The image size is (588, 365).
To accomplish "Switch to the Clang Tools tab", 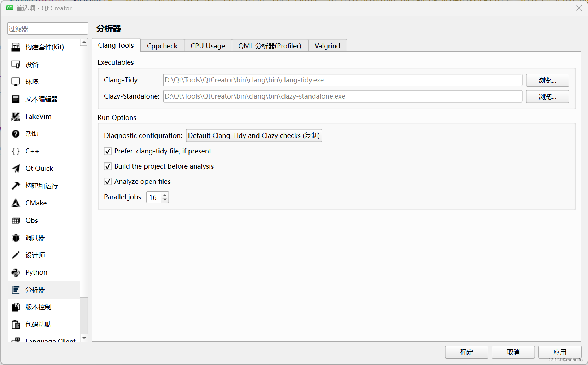I will (x=116, y=45).
